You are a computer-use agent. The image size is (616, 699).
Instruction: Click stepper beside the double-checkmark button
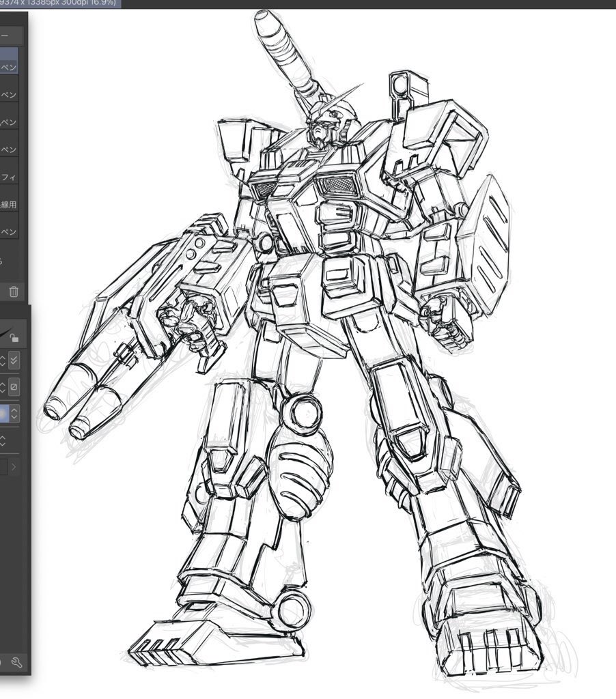click(x=3, y=360)
